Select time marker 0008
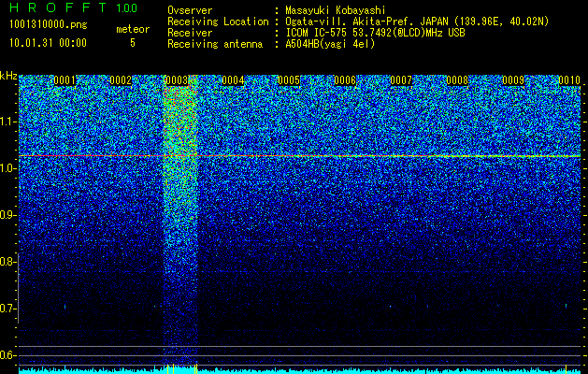The height and width of the screenshot is (374, 588). (x=457, y=80)
